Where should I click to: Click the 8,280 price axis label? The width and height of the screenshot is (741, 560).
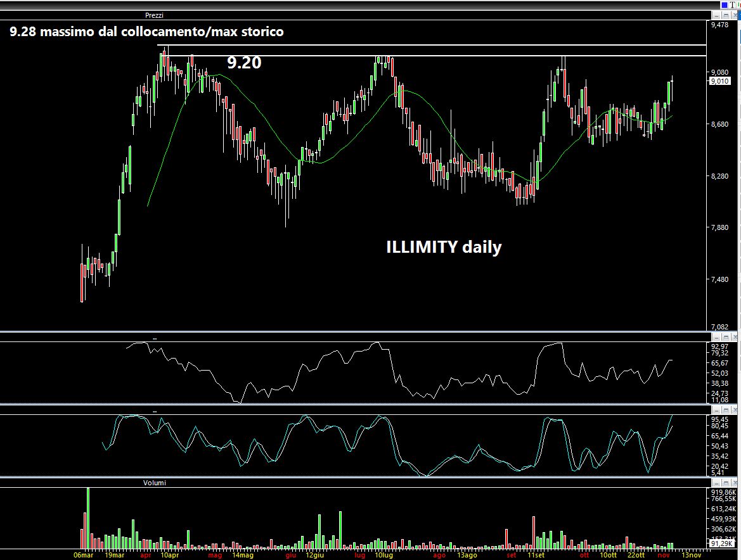[719, 176]
